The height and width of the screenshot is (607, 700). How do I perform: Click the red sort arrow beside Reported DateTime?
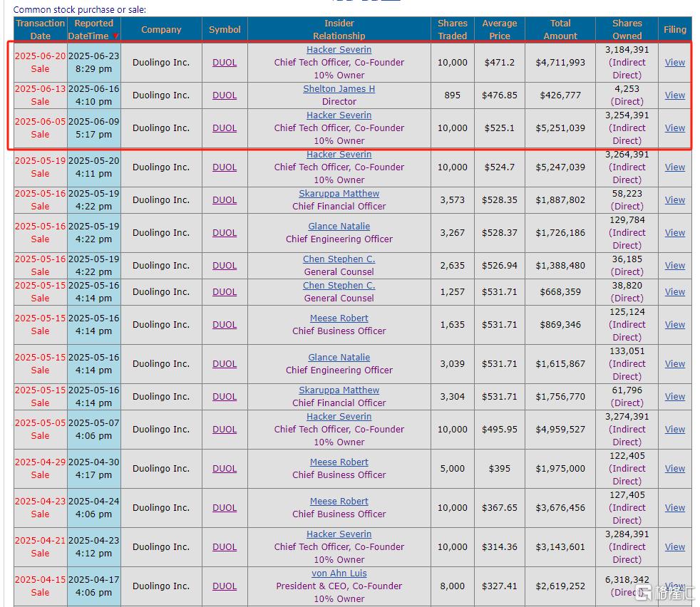coord(115,36)
